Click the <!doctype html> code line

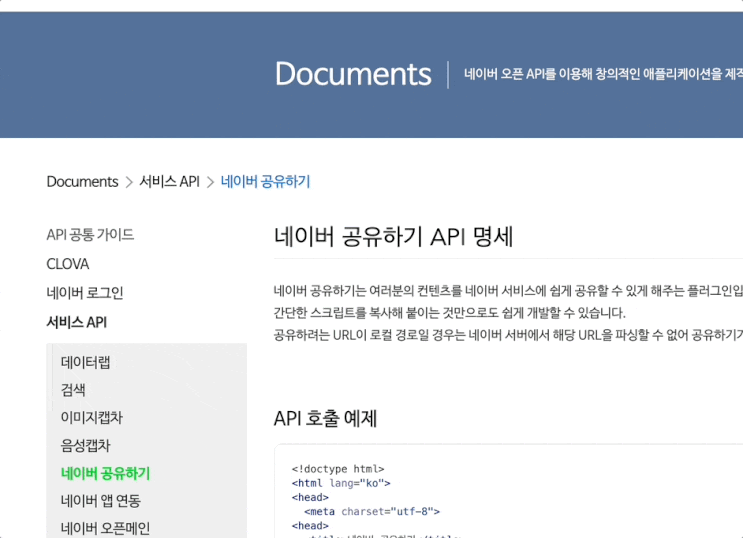[x=338, y=469]
